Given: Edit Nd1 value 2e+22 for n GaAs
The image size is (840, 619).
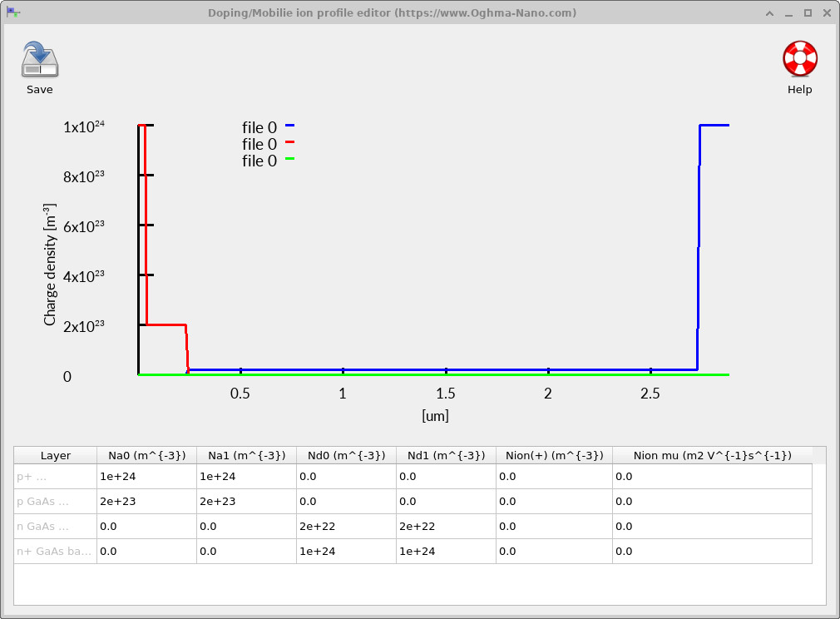Looking at the screenshot, I should 446,527.
